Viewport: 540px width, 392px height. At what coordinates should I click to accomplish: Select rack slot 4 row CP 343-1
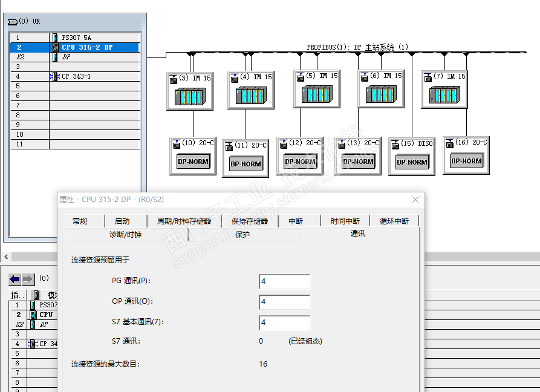(75, 76)
